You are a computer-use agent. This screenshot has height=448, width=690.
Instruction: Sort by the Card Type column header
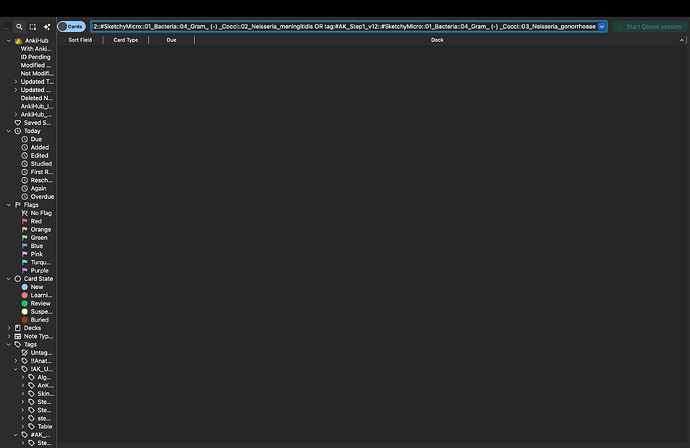pos(126,40)
